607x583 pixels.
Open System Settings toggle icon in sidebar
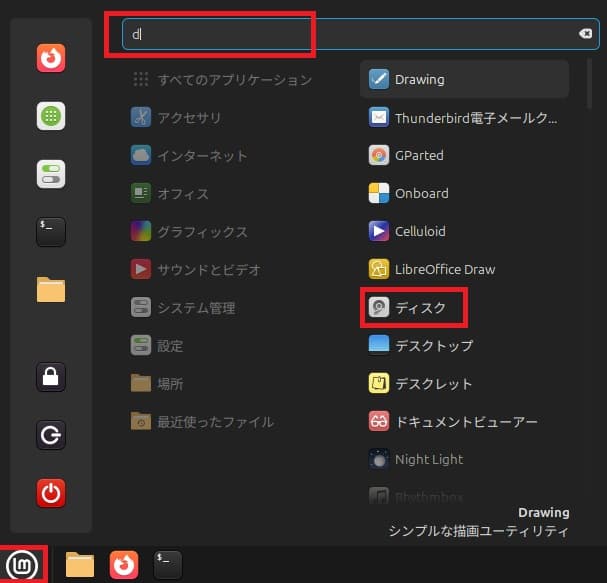coord(51,174)
